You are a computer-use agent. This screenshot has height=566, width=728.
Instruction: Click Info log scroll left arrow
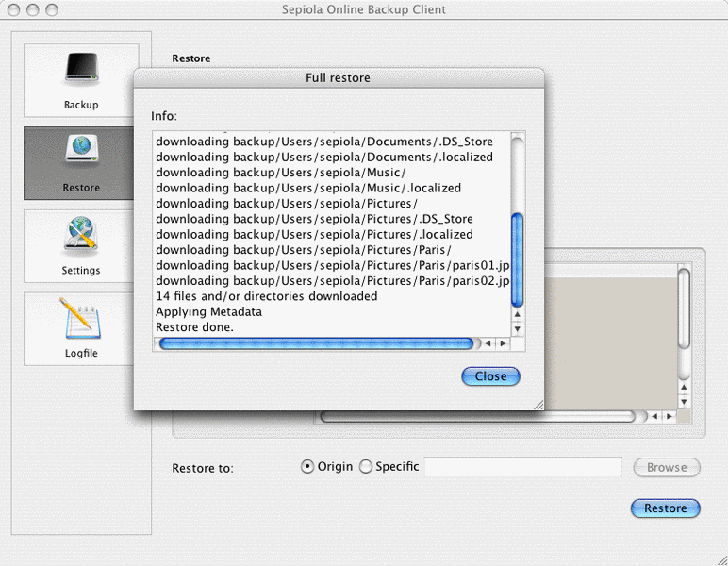point(488,343)
